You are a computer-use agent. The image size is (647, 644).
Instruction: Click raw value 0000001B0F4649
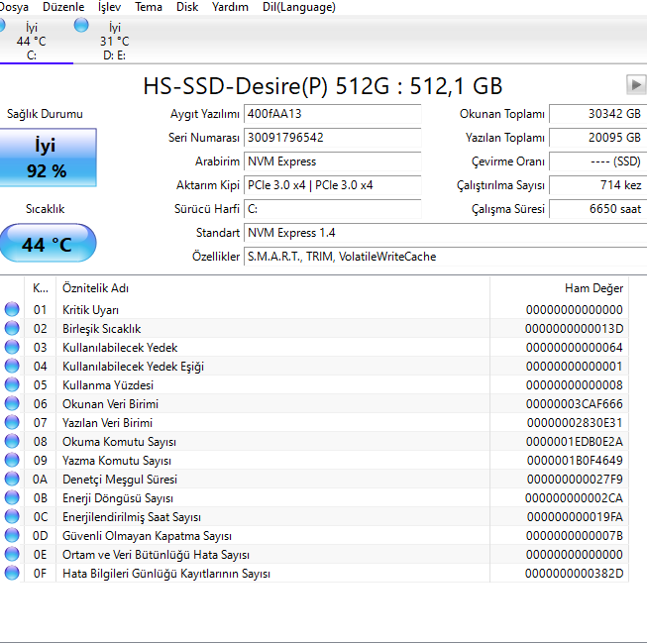click(x=575, y=461)
